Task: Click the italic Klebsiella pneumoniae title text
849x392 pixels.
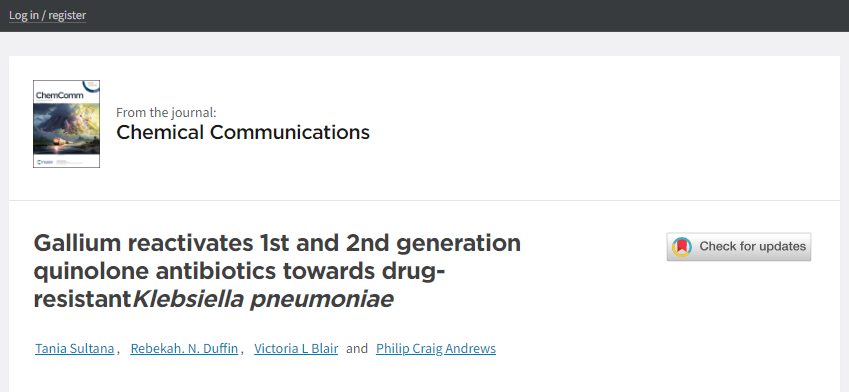Action: [x=263, y=299]
